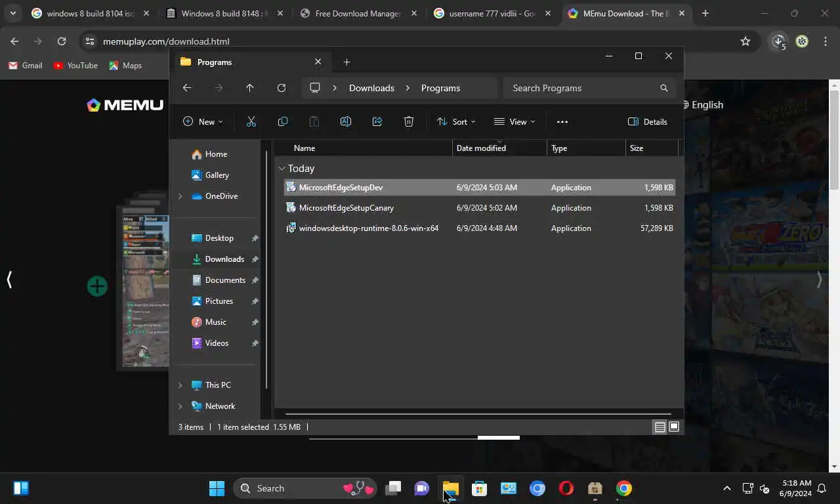840x504 pixels.
Task: Select windowsdesktop-runtime-8.0.6-win-x64 file
Action: [479, 228]
